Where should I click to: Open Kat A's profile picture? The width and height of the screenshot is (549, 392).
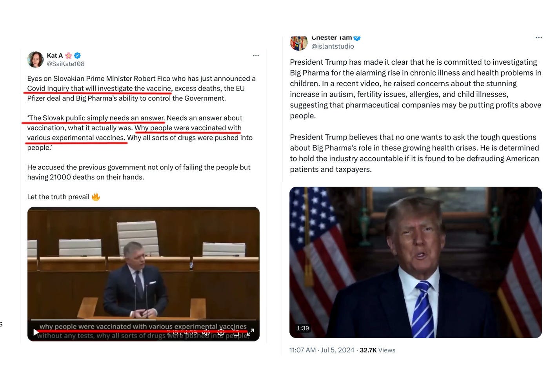pyautogui.click(x=35, y=59)
